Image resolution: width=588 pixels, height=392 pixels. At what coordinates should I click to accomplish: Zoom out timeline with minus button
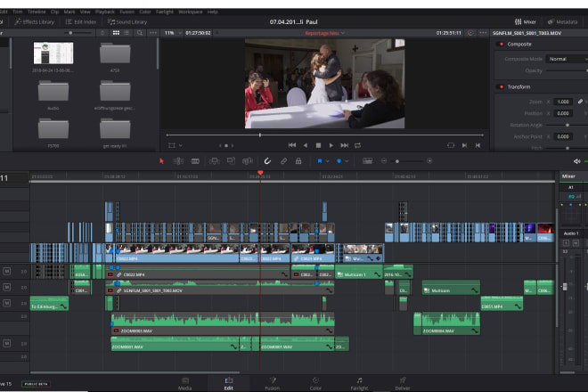point(384,161)
